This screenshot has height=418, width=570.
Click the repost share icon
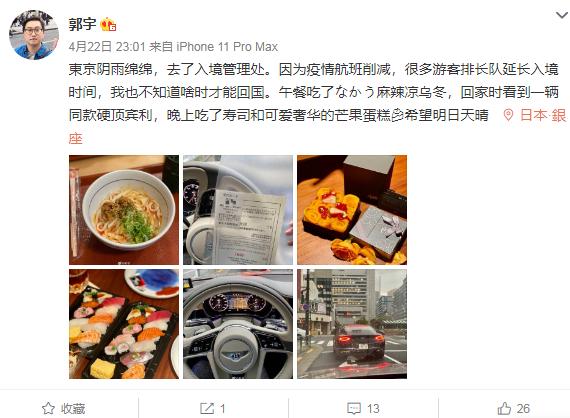[x=207, y=409]
